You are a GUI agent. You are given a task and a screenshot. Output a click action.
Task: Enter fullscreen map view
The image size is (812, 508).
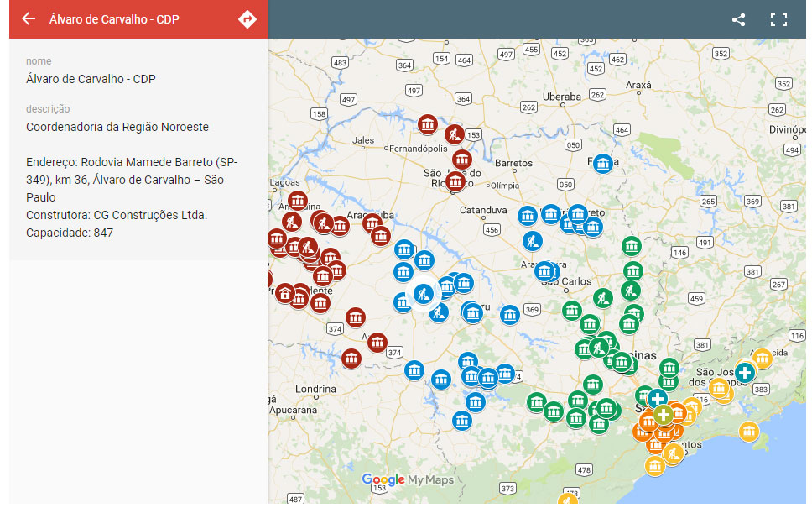pyautogui.click(x=778, y=19)
